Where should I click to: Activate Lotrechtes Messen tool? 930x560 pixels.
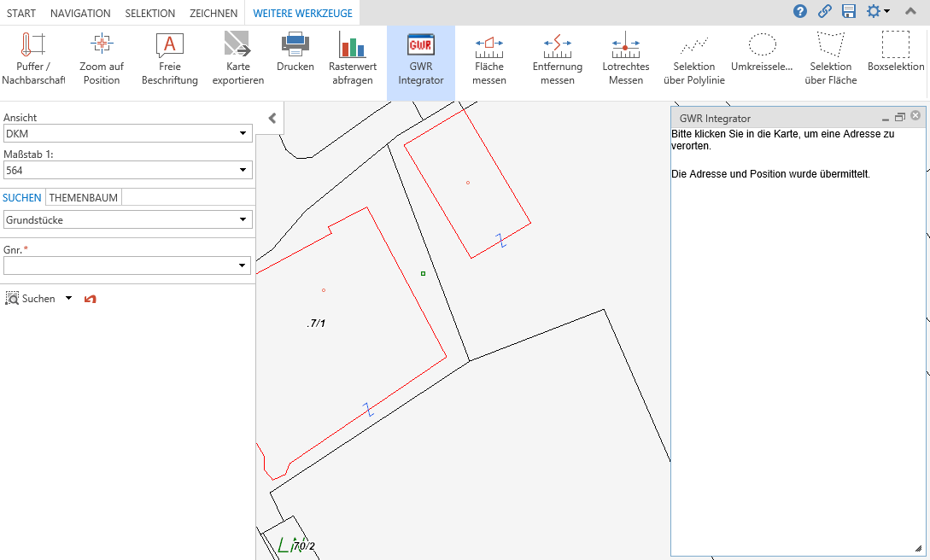[x=625, y=58]
